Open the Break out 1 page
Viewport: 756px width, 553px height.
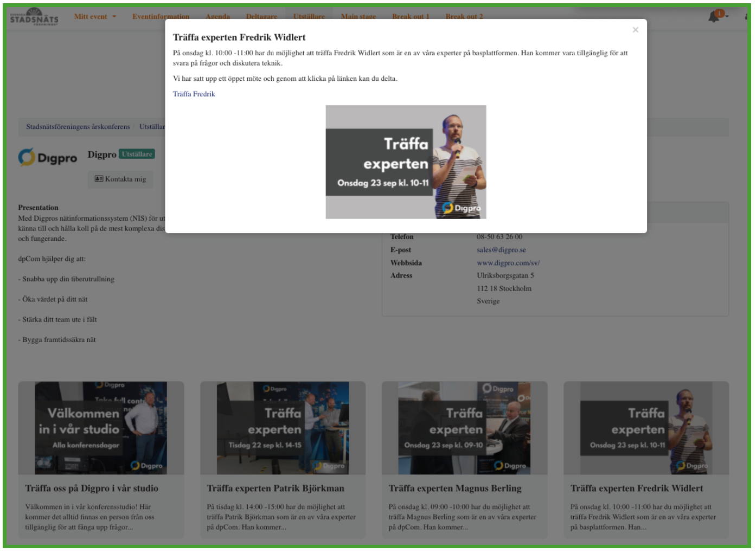(411, 17)
